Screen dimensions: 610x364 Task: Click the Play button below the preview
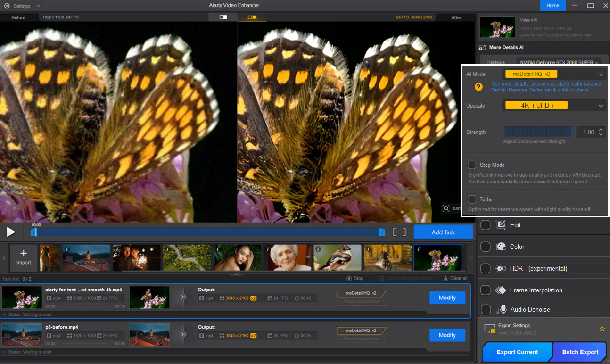click(10, 232)
